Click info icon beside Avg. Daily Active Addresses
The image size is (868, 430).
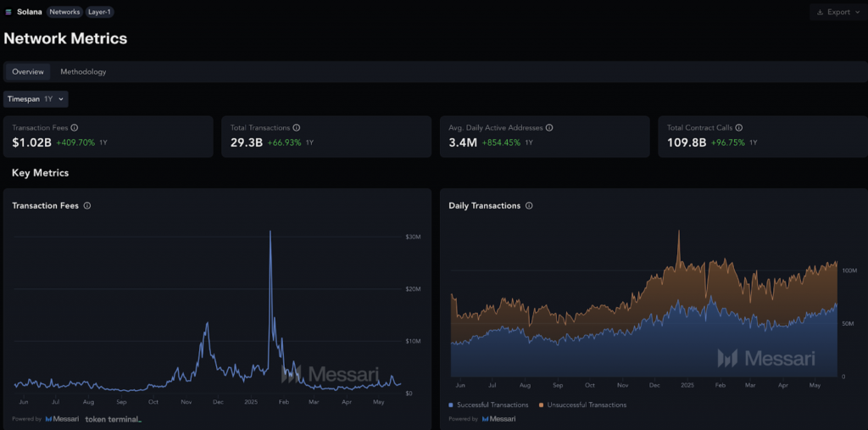549,127
